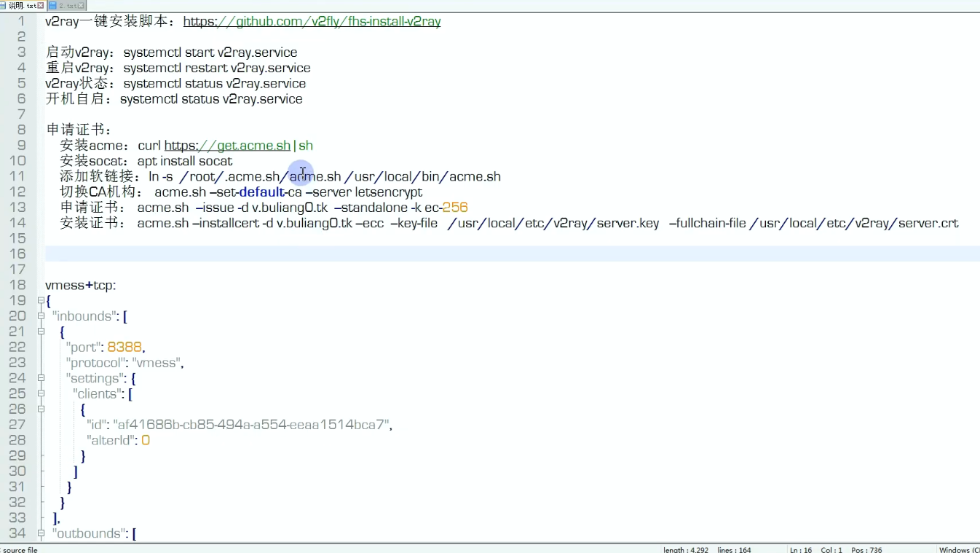Click the "inbounds" key text
This screenshot has height=553, width=980.
tap(85, 316)
